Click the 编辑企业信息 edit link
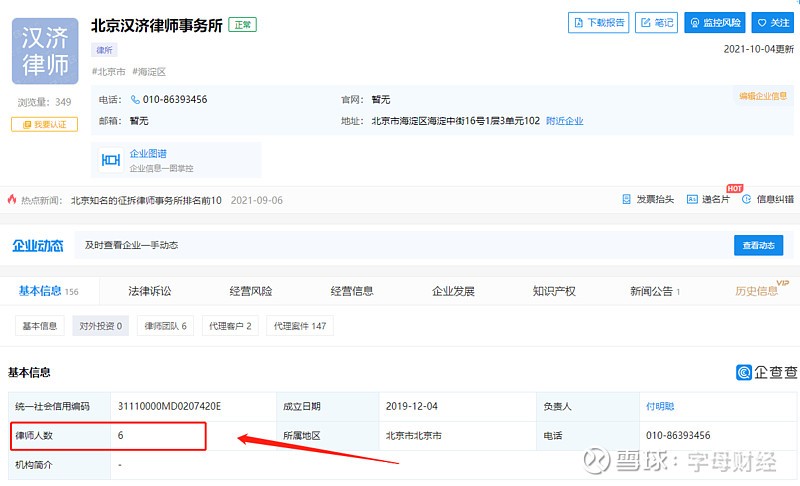Viewport: 800px width, 486px height. point(765,96)
